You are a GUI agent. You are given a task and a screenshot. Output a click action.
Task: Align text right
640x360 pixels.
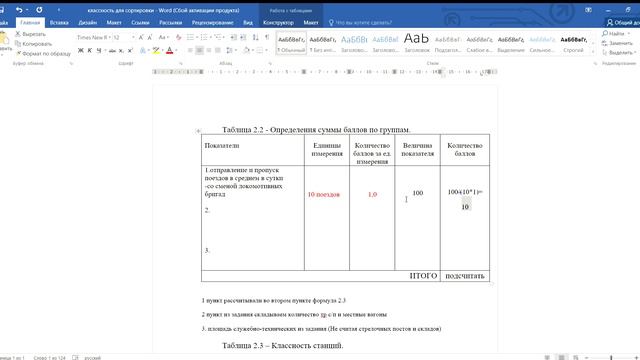(209, 50)
